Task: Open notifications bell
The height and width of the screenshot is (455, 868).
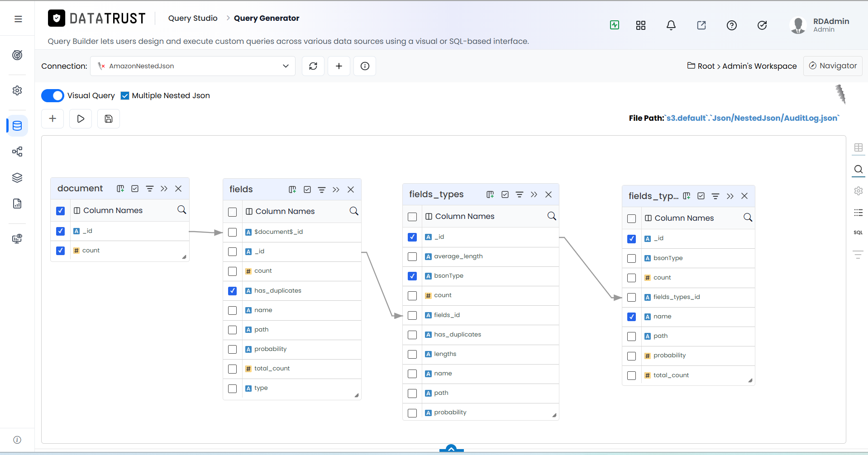Action: tap(671, 25)
